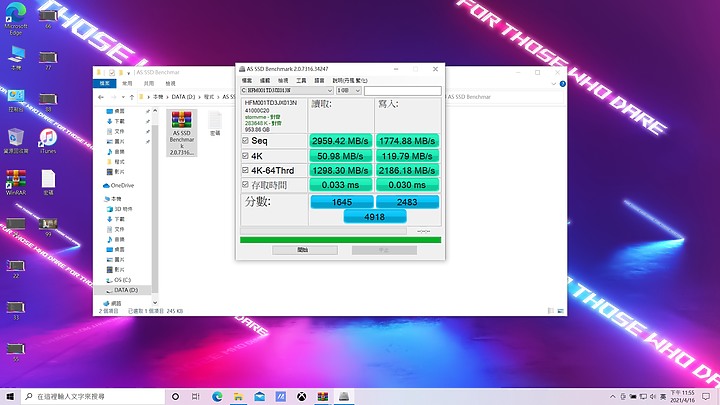The width and height of the screenshot is (720, 405).
Task: Toggle checkbox icon in Explorer quick access toolbar
Action: [x=112, y=73]
